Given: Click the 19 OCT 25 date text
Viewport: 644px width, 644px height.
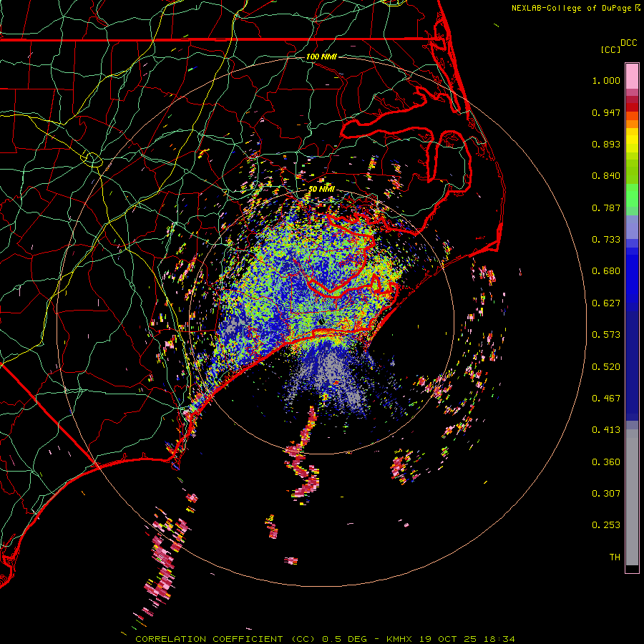Looking at the screenshot, I should click(448, 639).
